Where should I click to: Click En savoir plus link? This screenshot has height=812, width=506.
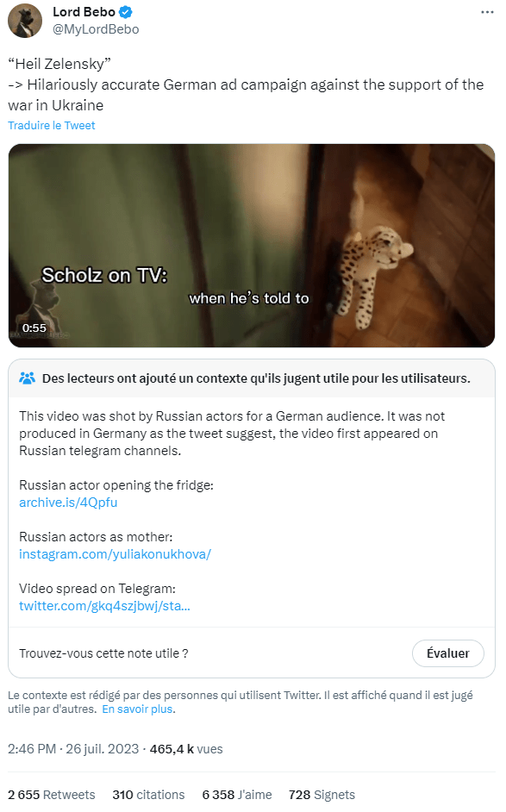click(138, 709)
